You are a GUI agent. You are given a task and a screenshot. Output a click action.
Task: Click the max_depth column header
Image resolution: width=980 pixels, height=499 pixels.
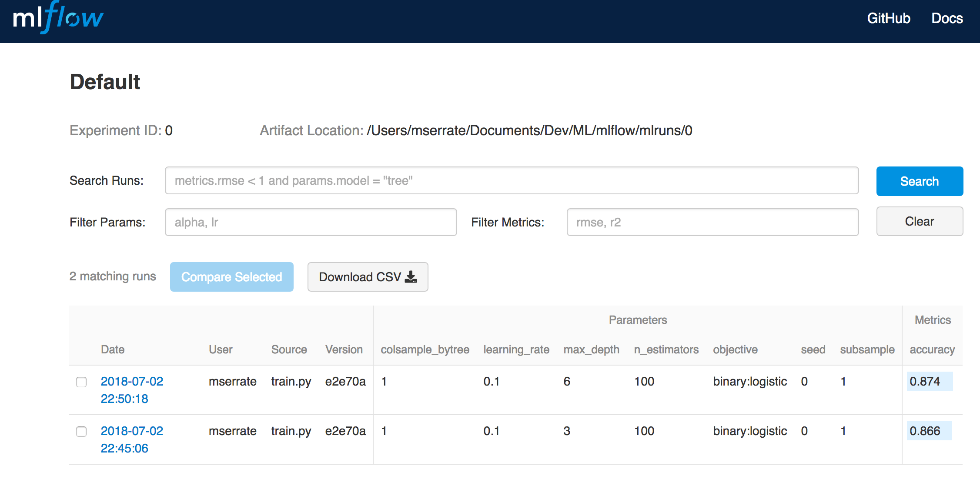click(591, 349)
